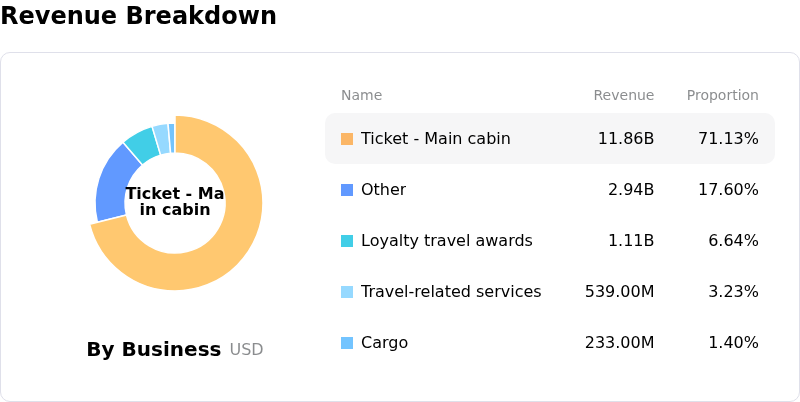Click the Revenue column header

623,96
